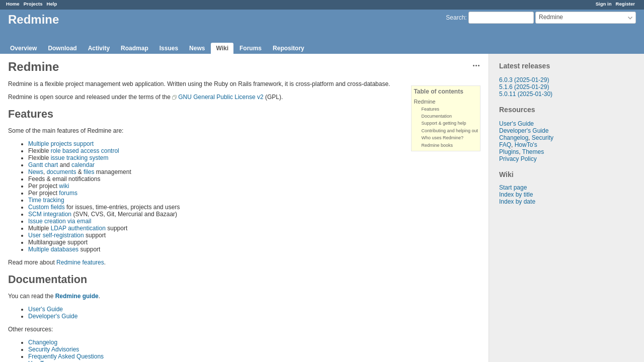Open Multiple projects support link
This screenshot has width=644, height=362.
tap(61, 144)
